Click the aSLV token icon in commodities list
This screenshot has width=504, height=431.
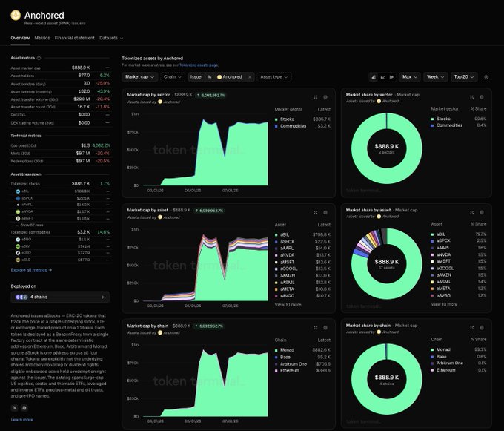pos(18,246)
